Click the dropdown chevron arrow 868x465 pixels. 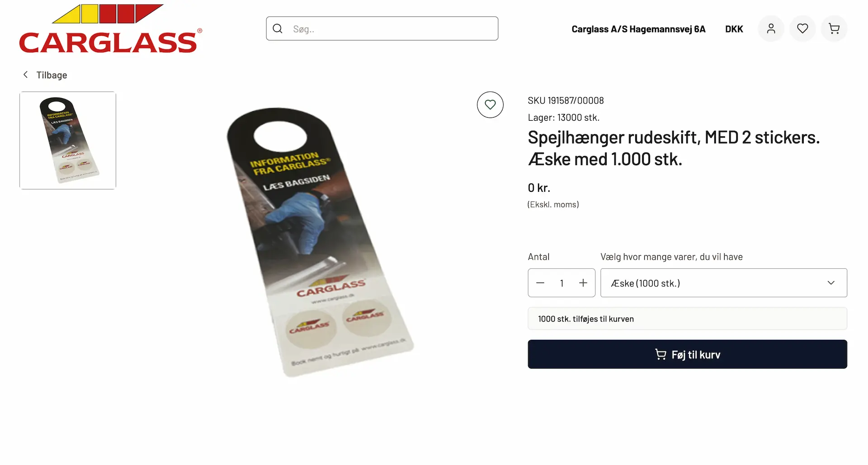coord(831,283)
